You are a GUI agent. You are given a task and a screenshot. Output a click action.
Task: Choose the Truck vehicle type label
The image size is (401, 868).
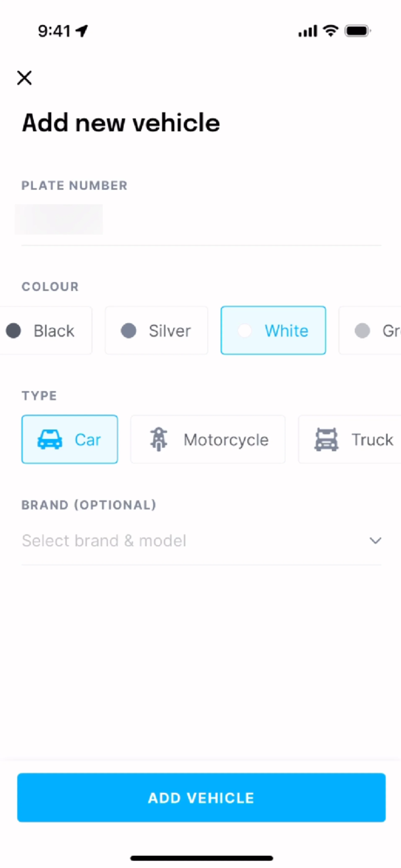click(372, 440)
